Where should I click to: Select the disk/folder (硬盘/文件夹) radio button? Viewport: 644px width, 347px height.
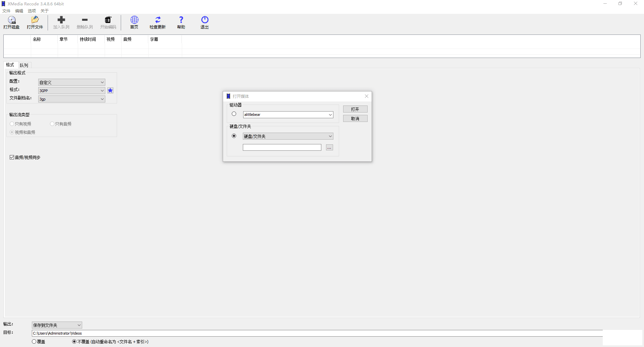click(x=234, y=136)
